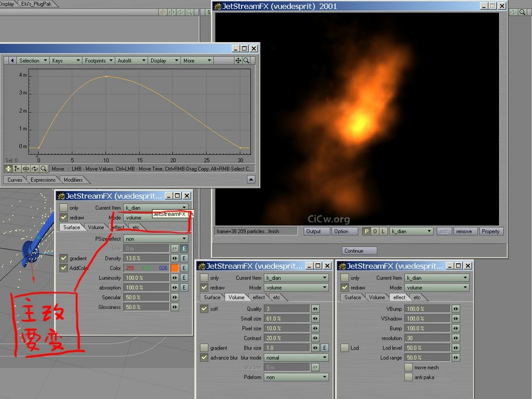Uncheck the advance blur checkbox

[x=204, y=357]
